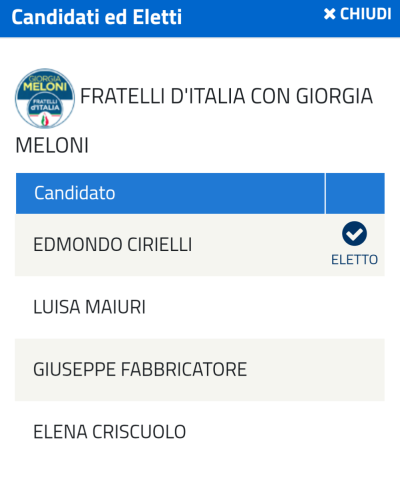Click empty status cell beside Elena Criscuolo

click(x=355, y=432)
